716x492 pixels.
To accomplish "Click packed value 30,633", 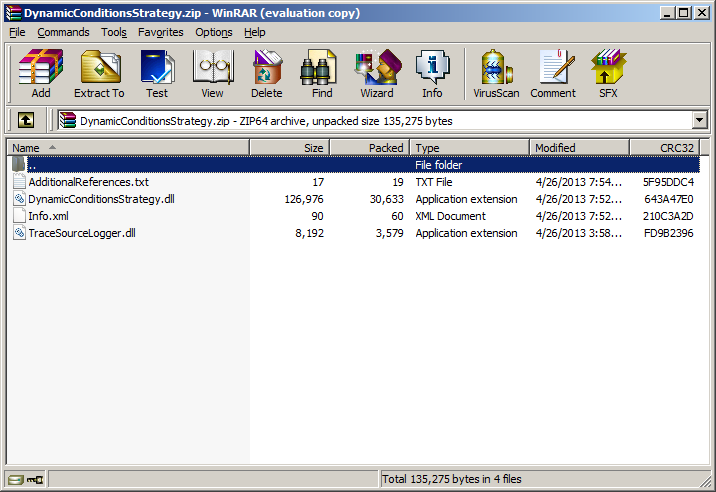I will pos(387,199).
